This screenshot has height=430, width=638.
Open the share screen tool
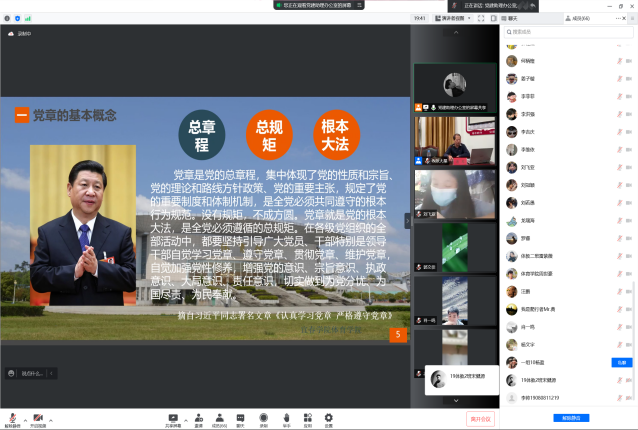[173, 417]
